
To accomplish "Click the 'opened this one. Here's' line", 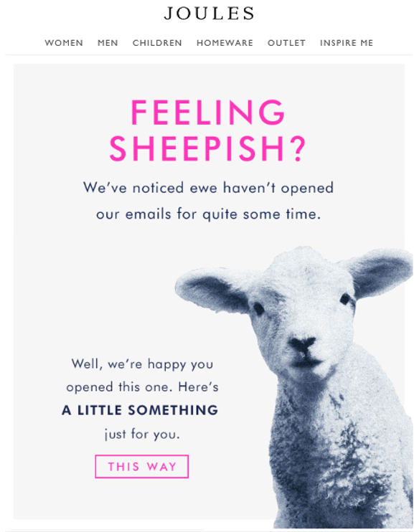I will pyautogui.click(x=142, y=387).
